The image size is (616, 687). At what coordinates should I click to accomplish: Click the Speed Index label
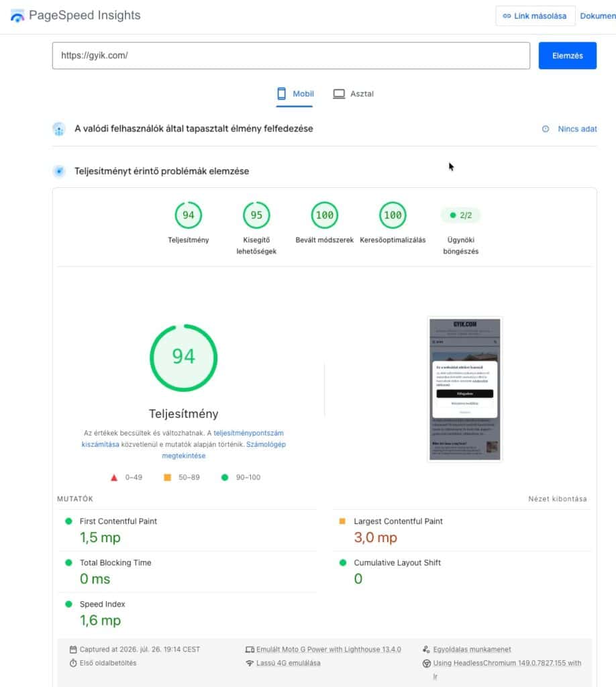pos(102,604)
